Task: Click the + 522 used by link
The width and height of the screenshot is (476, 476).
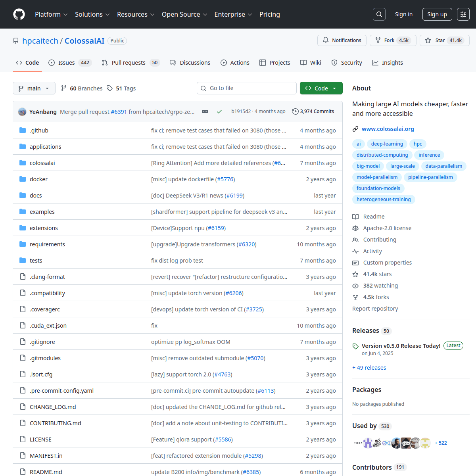Action: pyautogui.click(x=441, y=443)
